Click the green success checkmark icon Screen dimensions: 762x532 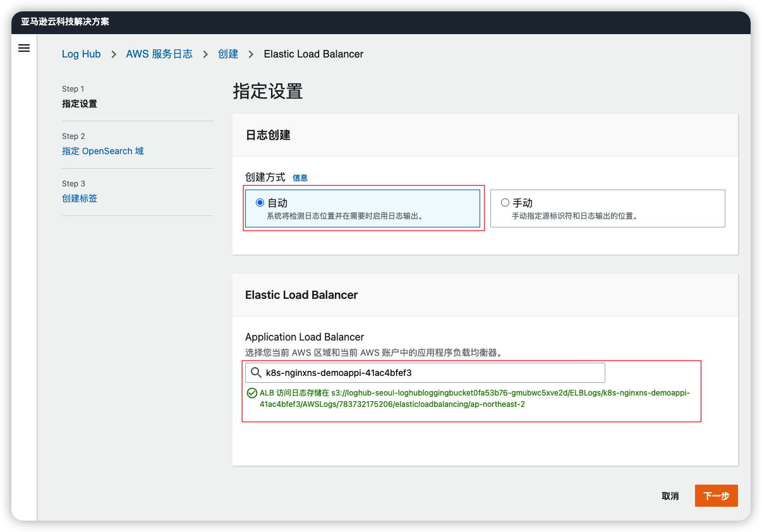click(252, 393)
